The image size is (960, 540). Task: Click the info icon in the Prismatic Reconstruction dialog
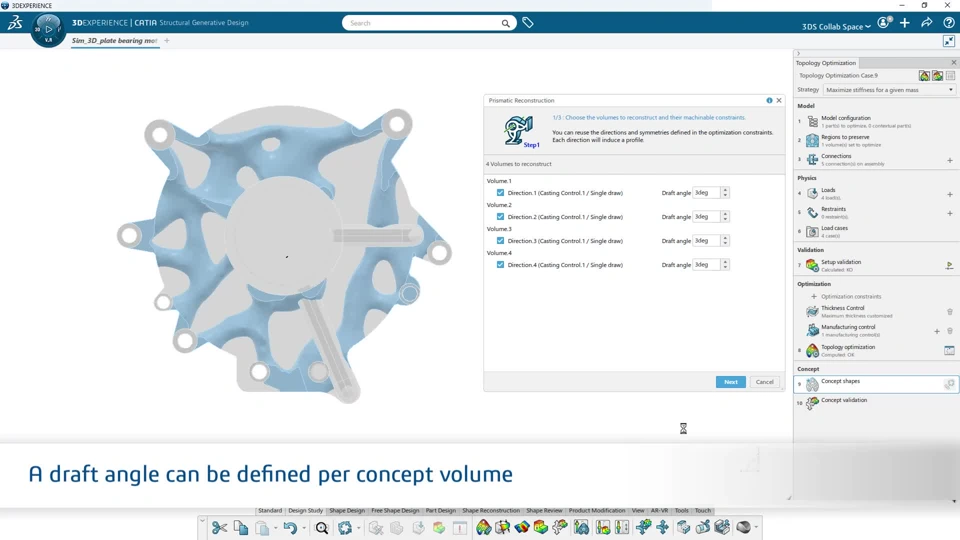click(x=769, y=100)
